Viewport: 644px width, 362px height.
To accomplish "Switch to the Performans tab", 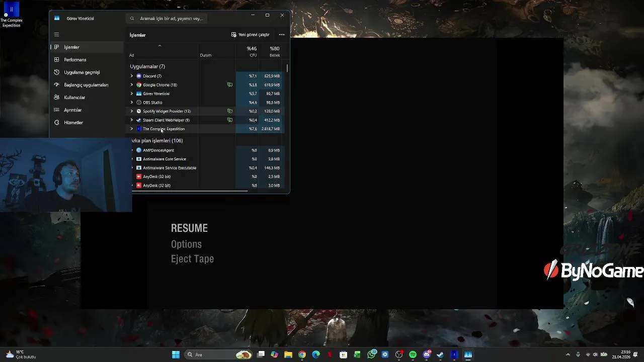I will point(87,60).
